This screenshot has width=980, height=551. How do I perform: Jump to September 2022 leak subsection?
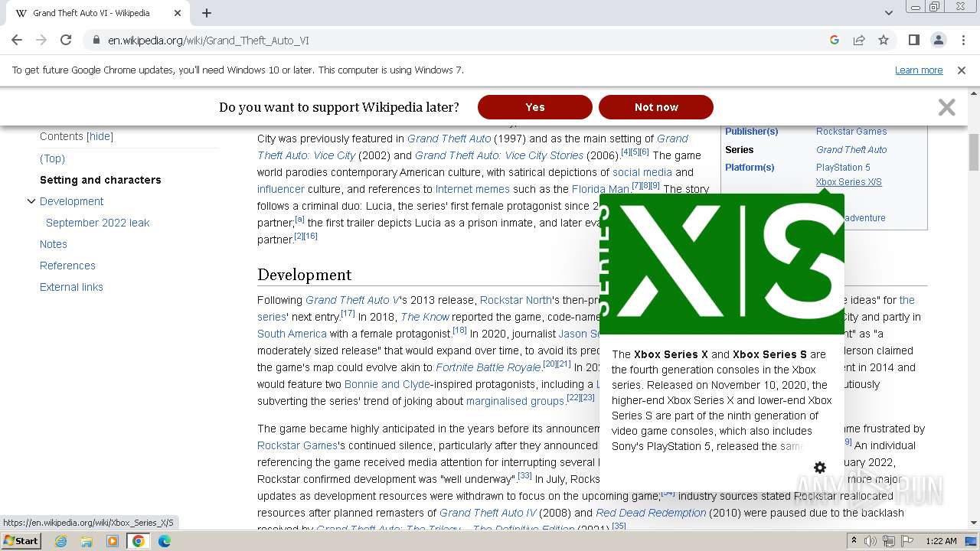97,223
